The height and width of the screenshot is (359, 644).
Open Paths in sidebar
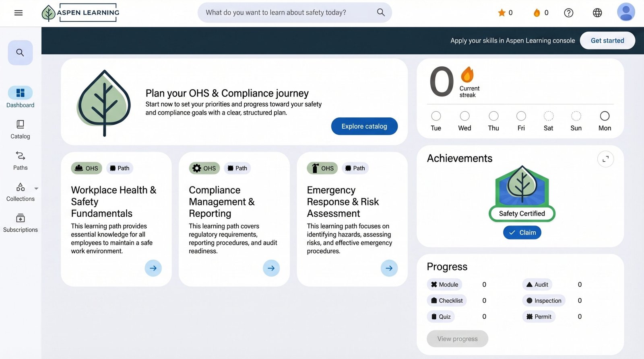pyautogui.click(x=20, y=161)
